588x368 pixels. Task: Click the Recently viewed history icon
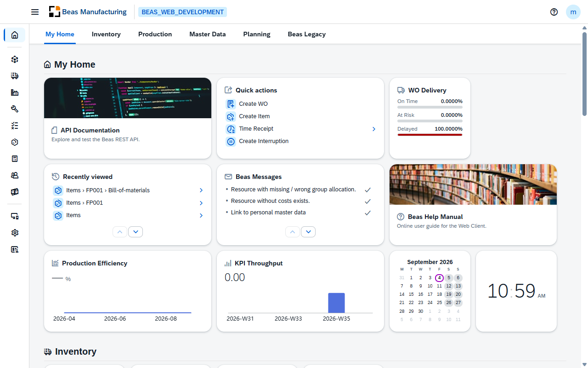[56, 177]
